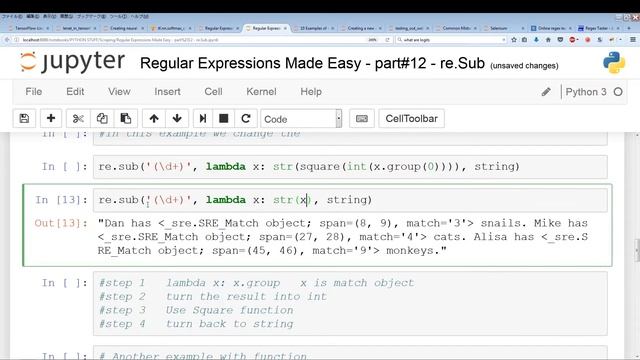640x360 pixels.
Task: Open the Help menu
Action: pos(311,92)
